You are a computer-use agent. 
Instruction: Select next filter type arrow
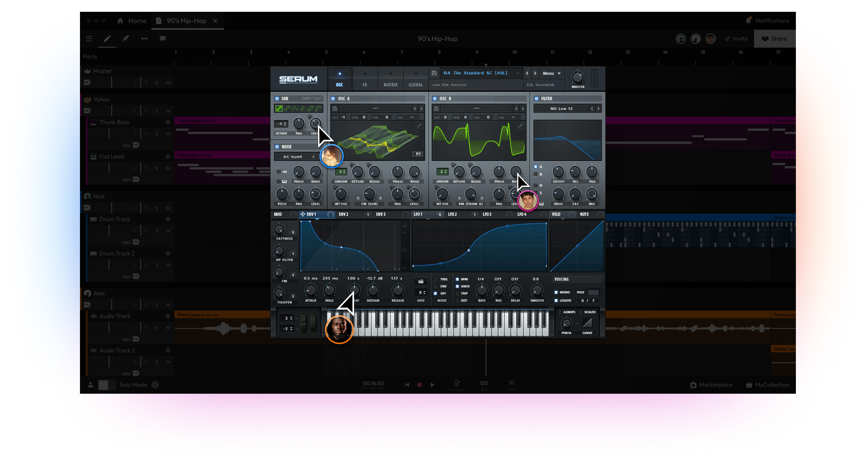coord(599,109)
